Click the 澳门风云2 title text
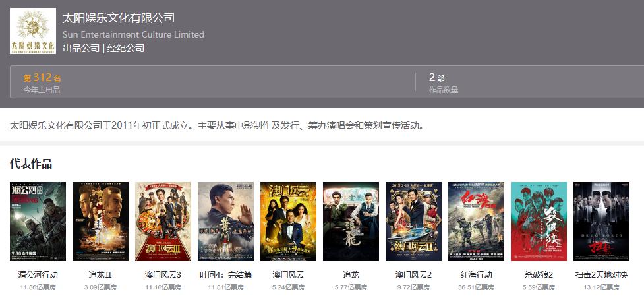The height and width of the screenshot is (302, 644). [413, 274]
